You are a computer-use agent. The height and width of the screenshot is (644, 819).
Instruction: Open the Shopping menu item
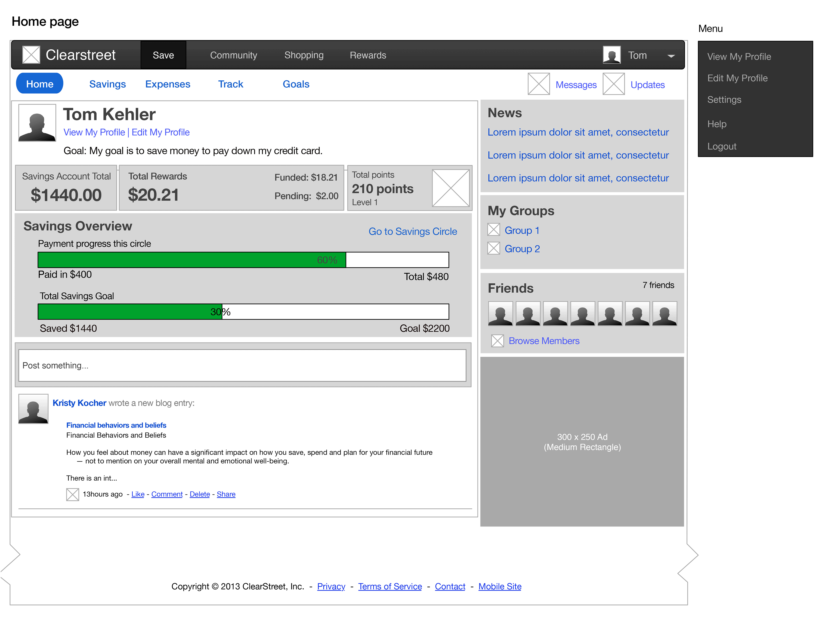pyautogui.click(x=304, y=55)
